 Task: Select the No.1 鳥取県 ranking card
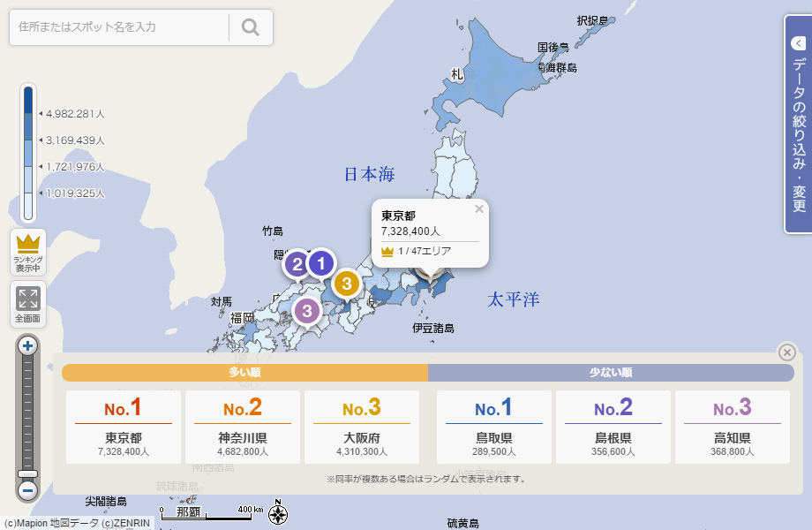coord(494,428)
